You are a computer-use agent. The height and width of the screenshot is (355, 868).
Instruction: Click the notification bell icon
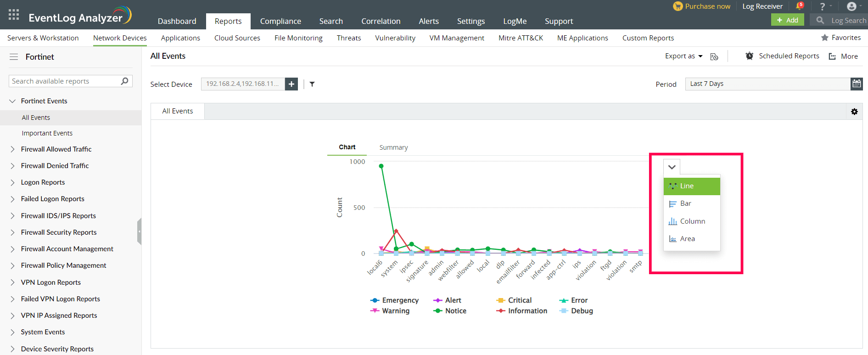[799, 6]
